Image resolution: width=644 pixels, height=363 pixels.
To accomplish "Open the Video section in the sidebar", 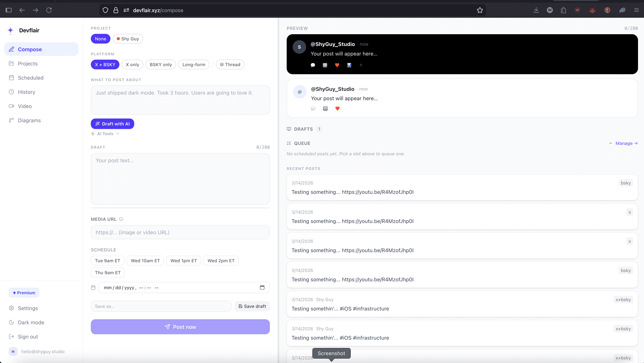I will [x=25, y=106].
